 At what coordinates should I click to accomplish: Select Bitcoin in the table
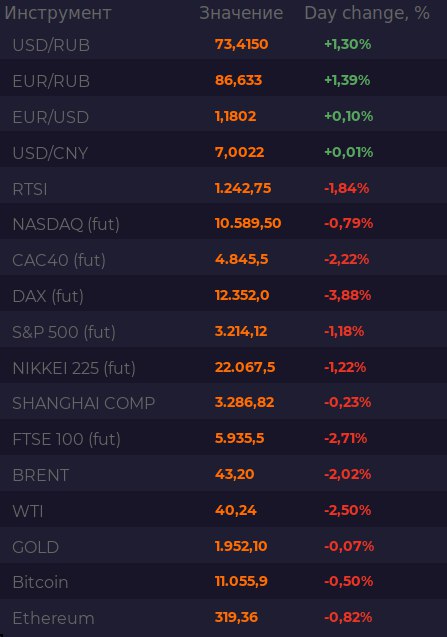[224, 582]
